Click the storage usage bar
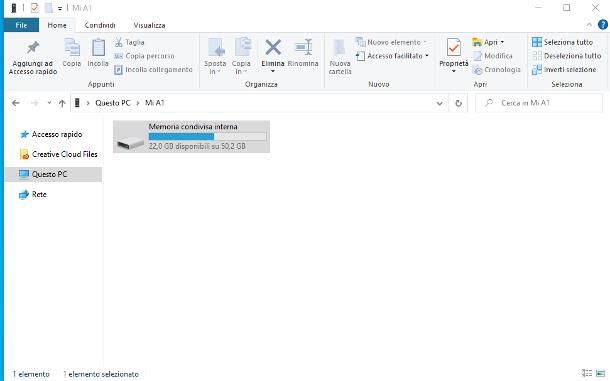This screenshot has width=610, height=381. (207, 136)
